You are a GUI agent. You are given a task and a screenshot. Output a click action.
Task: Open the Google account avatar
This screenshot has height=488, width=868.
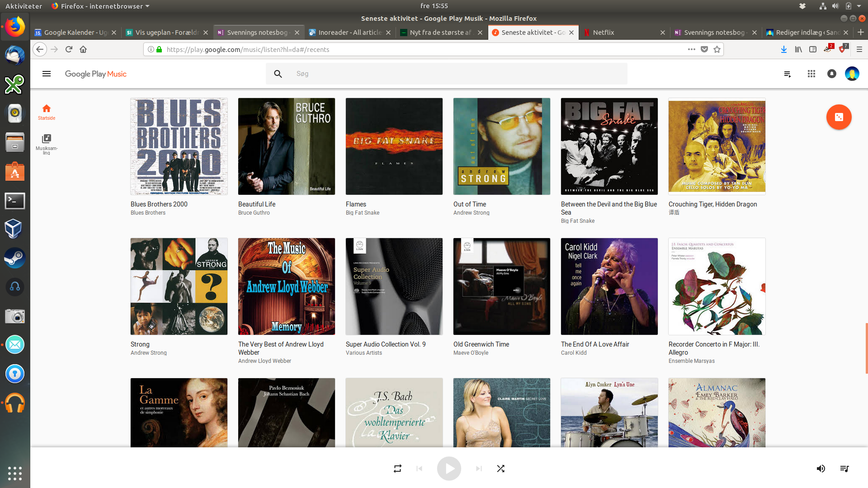[x=852, y=74]
